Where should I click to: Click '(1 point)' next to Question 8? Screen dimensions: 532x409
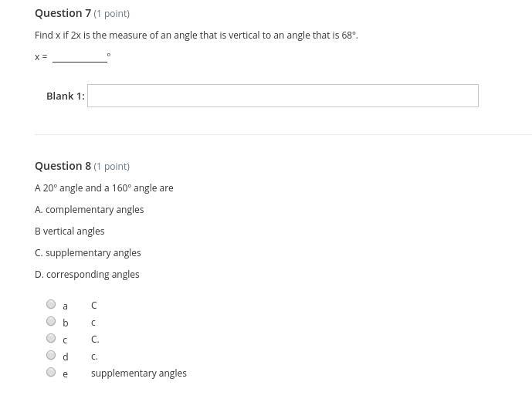pyautogui.click(x=112, y=167)
